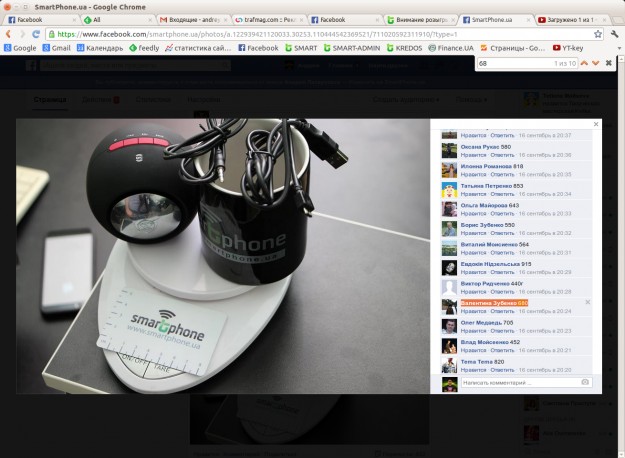625x458 pixels.
Task: Go to next find result
Action: point(596,63)
